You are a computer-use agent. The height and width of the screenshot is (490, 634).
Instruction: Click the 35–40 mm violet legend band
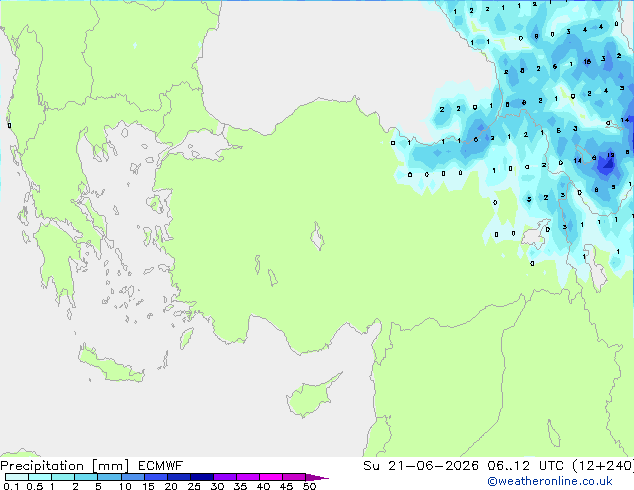(247, 477)
